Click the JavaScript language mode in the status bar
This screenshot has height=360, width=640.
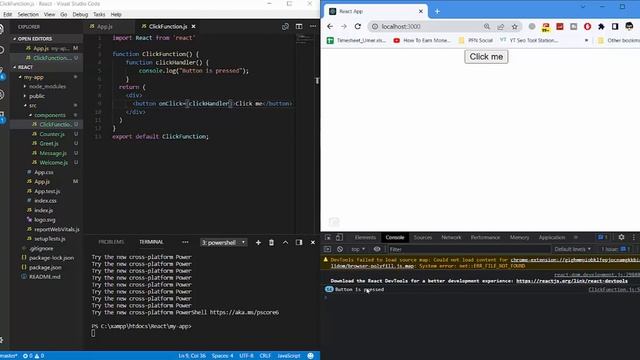pos(289,356)
